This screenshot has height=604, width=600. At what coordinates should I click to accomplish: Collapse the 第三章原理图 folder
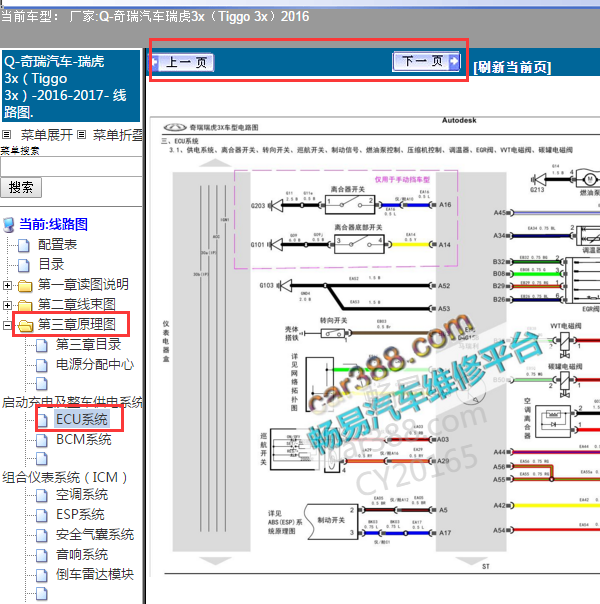click(x=7, y=325)
